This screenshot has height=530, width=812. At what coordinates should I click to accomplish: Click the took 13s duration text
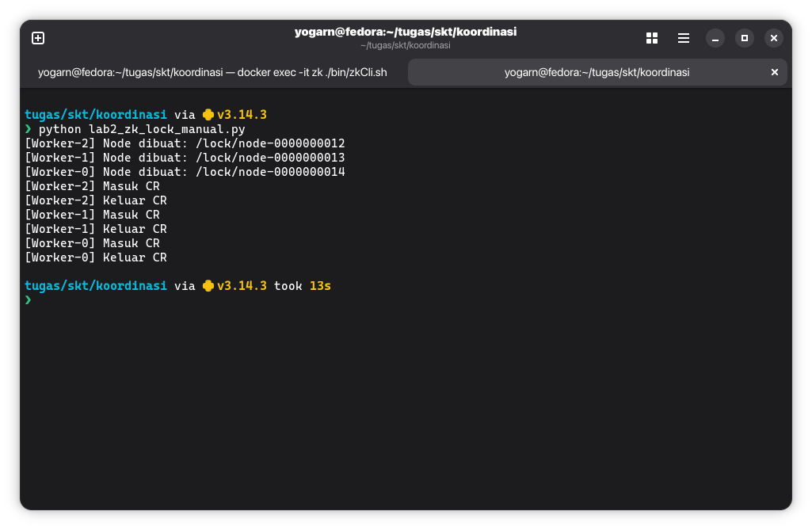(x=303, y=286)
